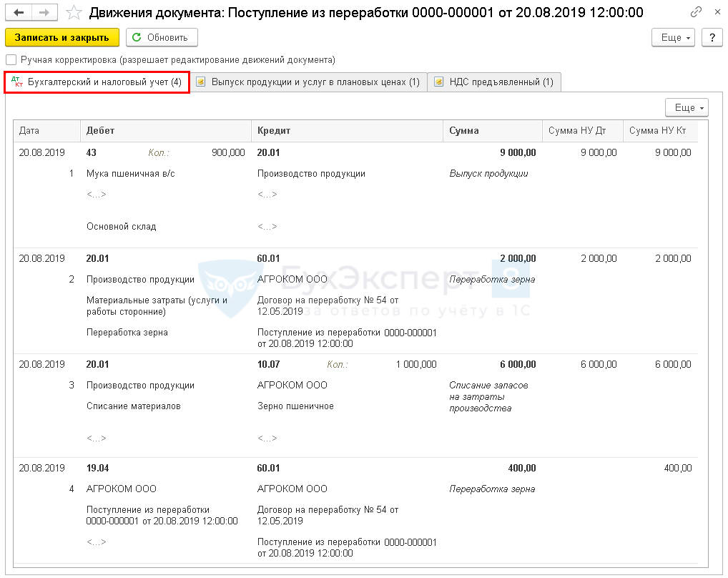
Task: Click the Сумма НУ Дт column header
Action: (x=581, y=131)
